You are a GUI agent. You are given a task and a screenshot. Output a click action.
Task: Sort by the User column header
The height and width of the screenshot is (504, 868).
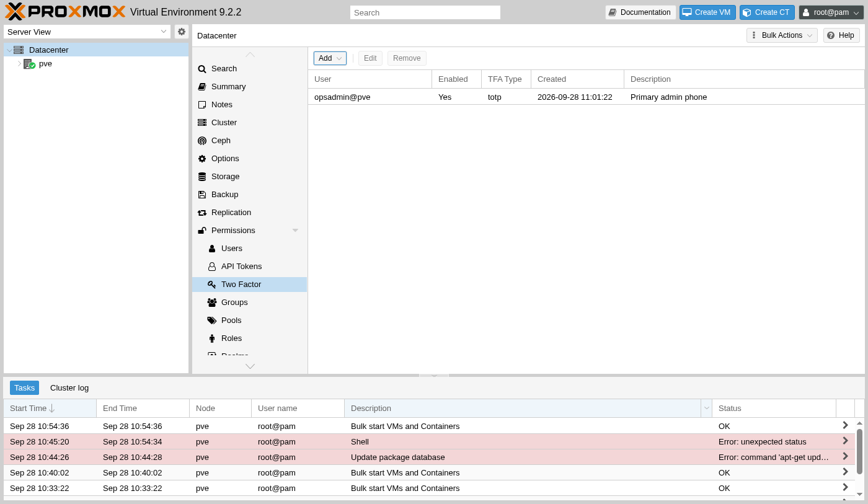(370, 79)
